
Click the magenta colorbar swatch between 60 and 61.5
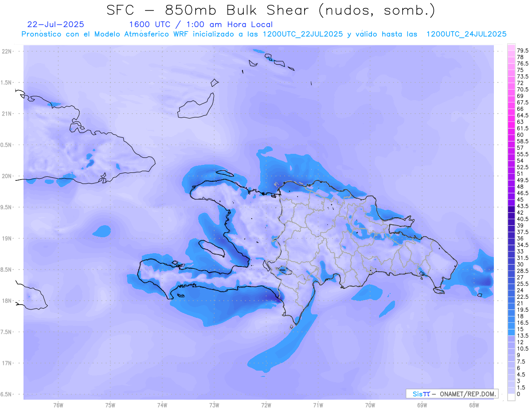coord(511,132)
